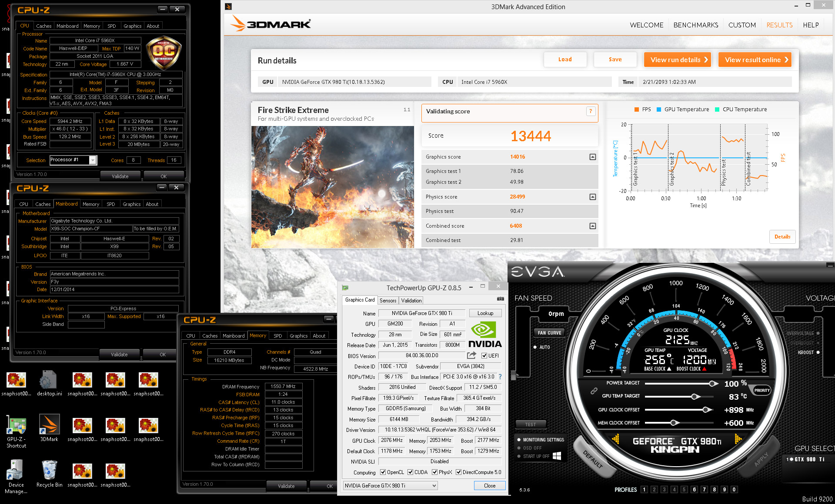Click the MEM CLOCK OFFSET slider handle
835x504 pixels.
(674, 423)
